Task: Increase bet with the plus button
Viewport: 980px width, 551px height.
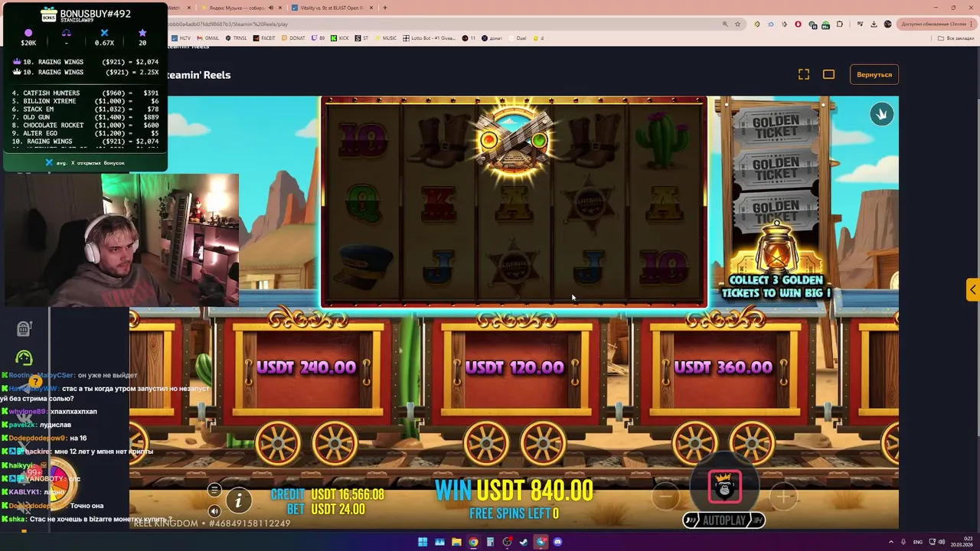Action: pos(783,497)
